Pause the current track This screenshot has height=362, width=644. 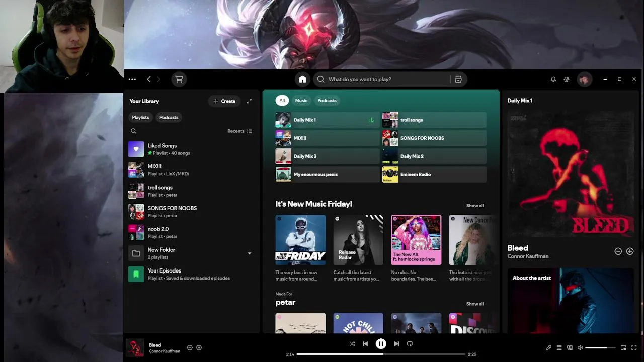[x=381, y=344]
